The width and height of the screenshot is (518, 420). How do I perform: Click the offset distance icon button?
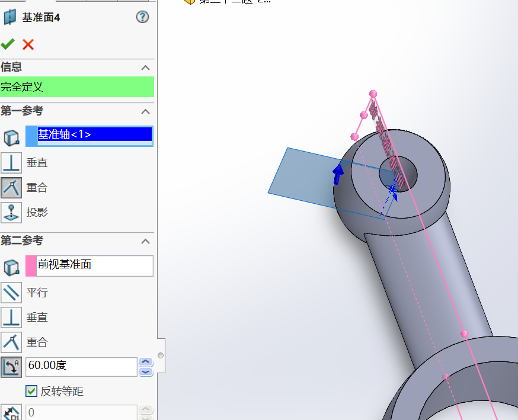point(11,412)
